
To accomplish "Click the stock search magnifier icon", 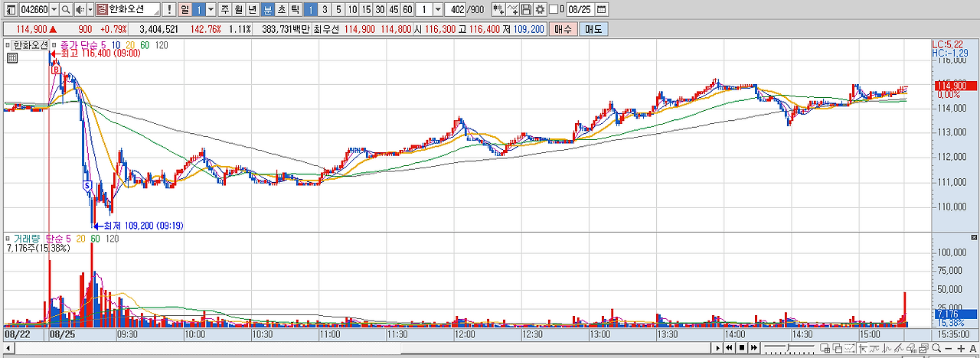I will pos(66,9).
